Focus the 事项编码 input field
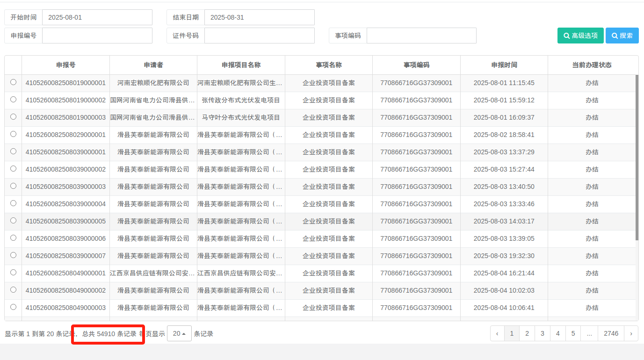644x360 pixels. (x=421, y=36)
